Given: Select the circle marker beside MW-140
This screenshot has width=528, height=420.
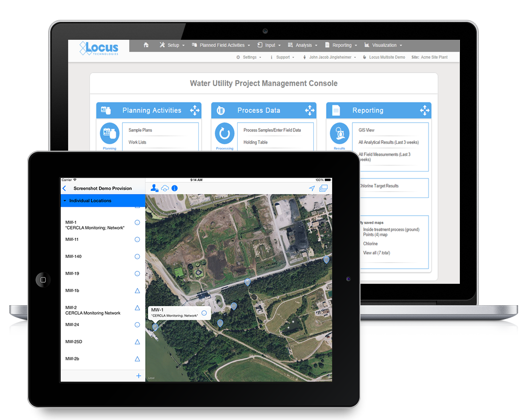Looking at the screenshot, I should (x=137, y=256).
